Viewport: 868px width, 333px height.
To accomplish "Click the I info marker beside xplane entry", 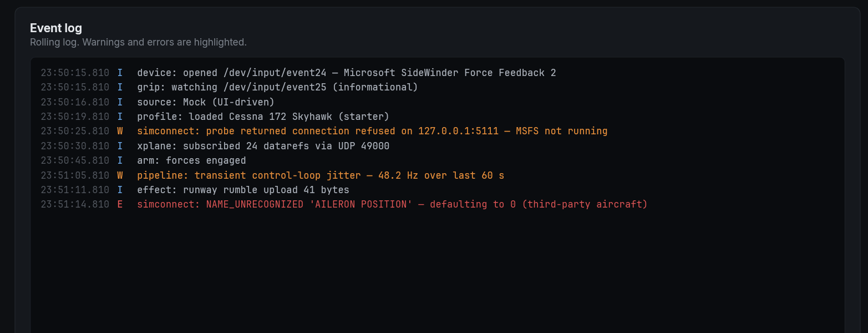I will 120,146.
